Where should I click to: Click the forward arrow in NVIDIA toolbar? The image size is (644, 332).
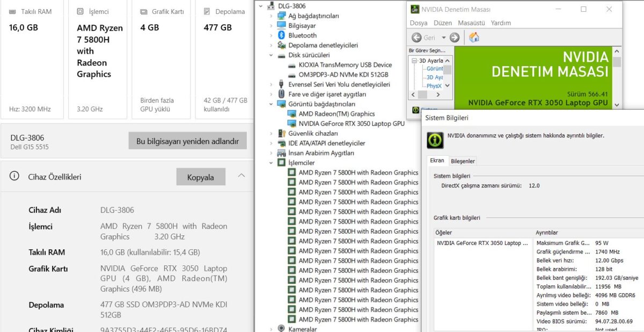pyautogui.click(x=455, y=38)
